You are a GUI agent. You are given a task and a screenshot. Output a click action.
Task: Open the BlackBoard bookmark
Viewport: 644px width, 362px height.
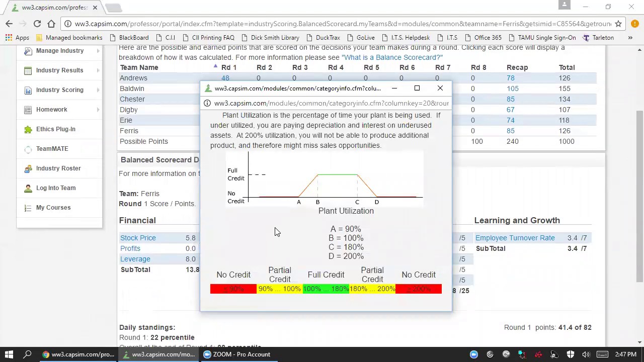129,38
